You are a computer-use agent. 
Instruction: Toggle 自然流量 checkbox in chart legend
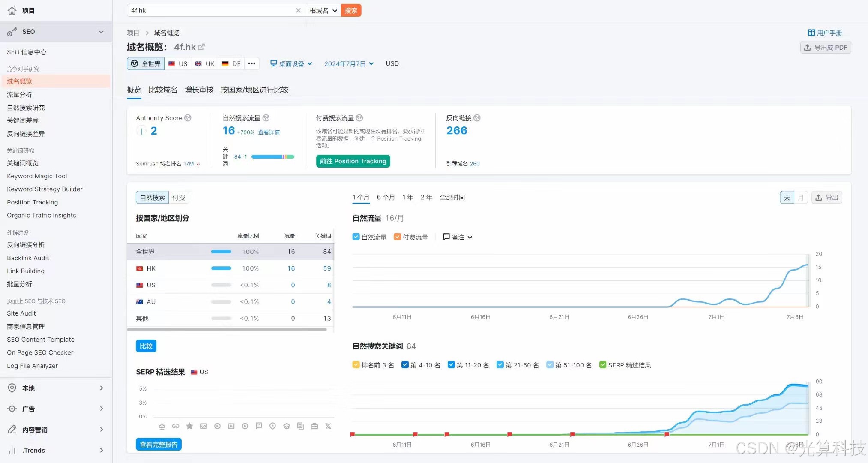pos(356,237)
